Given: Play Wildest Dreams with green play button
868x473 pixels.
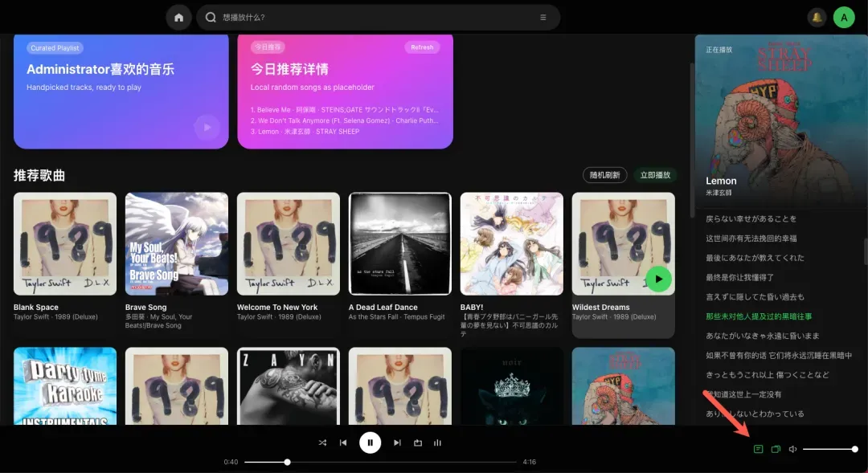Looking at the screenshot, I should click(658, 279).
